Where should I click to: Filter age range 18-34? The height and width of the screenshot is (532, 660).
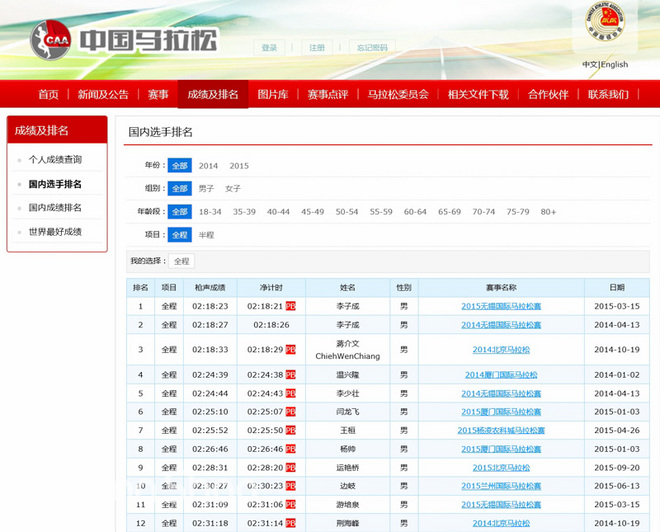(210, 212)
